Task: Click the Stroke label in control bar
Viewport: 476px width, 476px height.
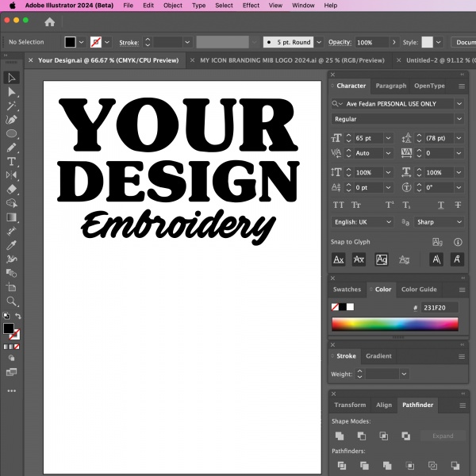Action: 129,43
